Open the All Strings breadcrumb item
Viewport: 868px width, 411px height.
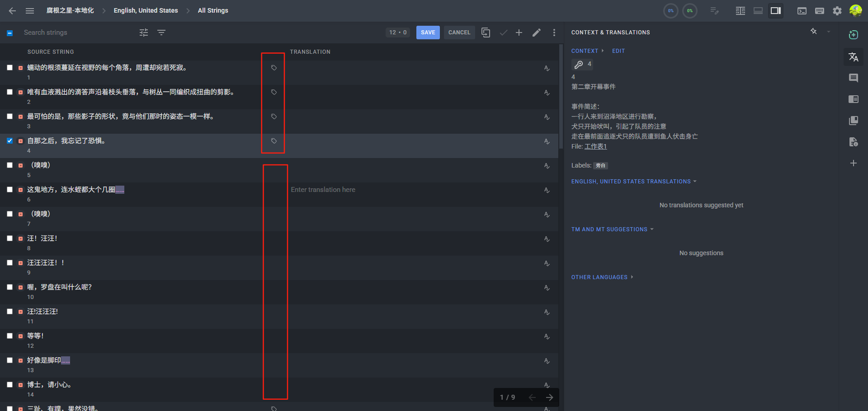(x=213, y=10)
